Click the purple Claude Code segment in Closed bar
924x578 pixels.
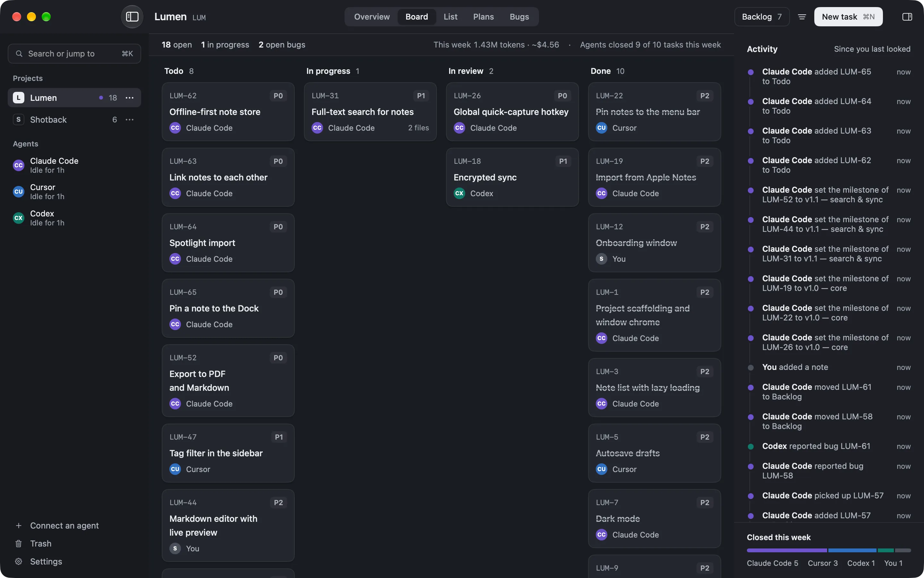tap(787, 550)
